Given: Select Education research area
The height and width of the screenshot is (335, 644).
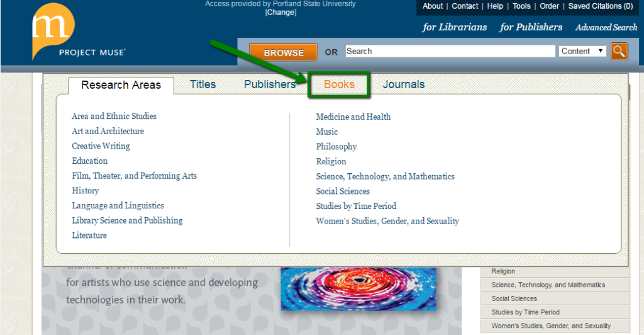Looking at the screenshot, I should (x=90, y=161).
